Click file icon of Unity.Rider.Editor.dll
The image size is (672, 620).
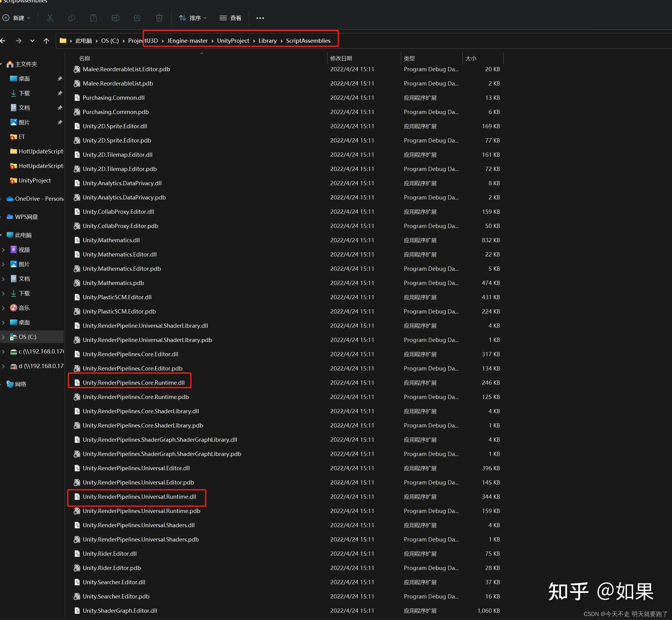point(77,554)
